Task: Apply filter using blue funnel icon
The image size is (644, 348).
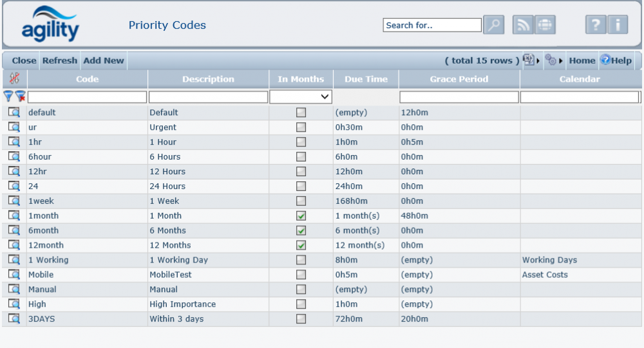Action: [8, 96]
